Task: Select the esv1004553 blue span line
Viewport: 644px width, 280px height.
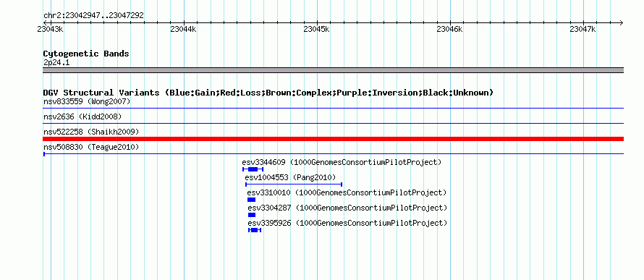Action: [x=294, y=184]
